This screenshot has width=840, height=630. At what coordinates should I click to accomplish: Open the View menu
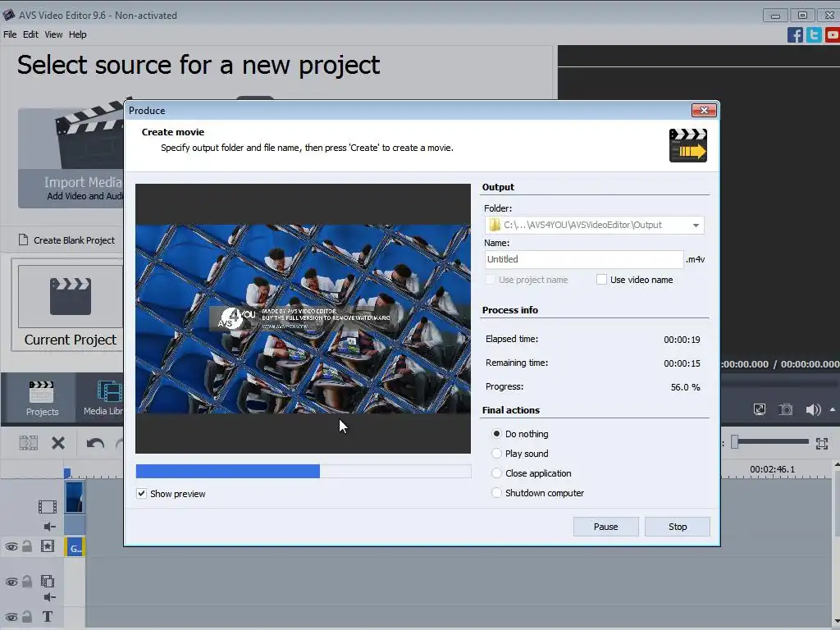click(x=53, y=34)
